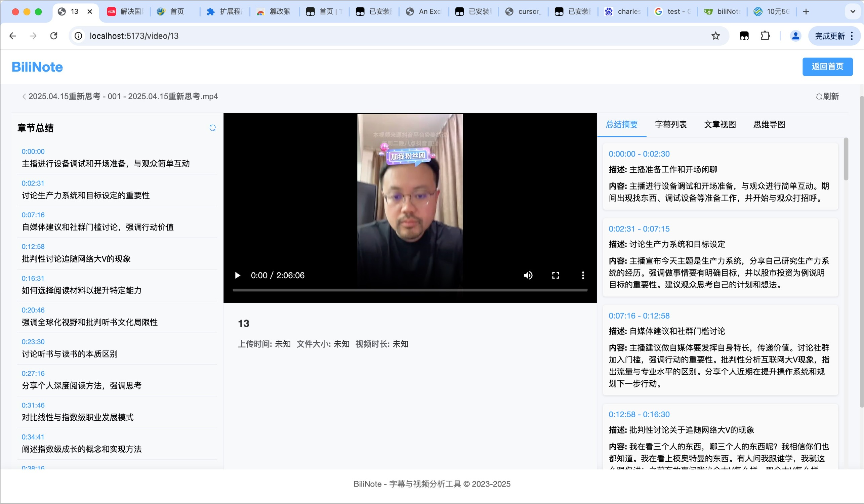Screen dimensions: 864x504
Task: Open the video player more options menu
Action: [x=583, y=275]
